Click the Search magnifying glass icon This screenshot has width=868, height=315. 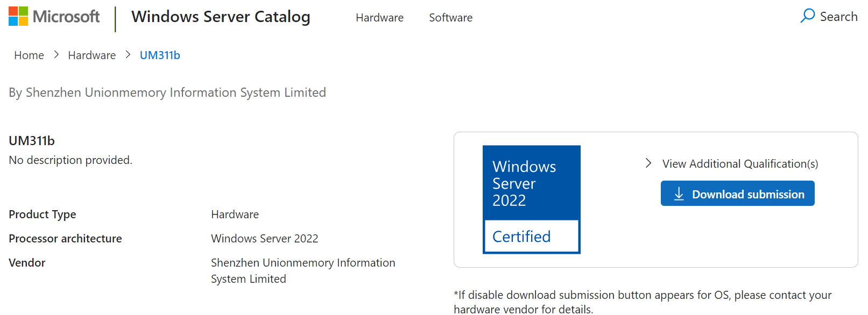[x=807, y=16]
